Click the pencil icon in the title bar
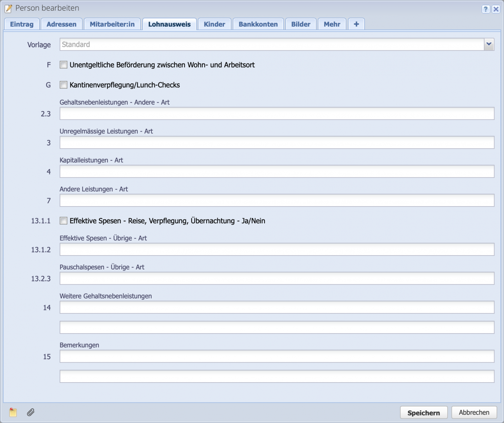The height and width of the screenshot is (423, 504). pos(8,8)
